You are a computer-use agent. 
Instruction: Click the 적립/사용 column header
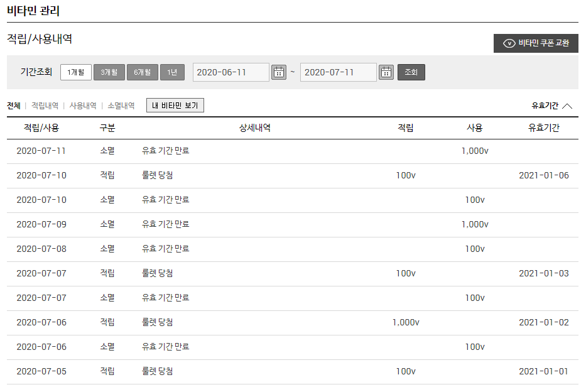pos(41,128)
